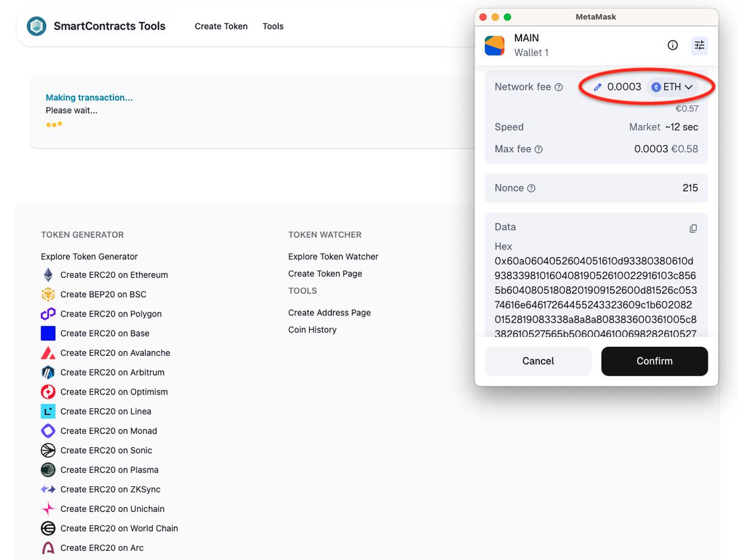The width and height of the screenshot is (738, 560).
Task: Open Create ERC20 on Arbitrum link
Action: click(x=113, y=373)
